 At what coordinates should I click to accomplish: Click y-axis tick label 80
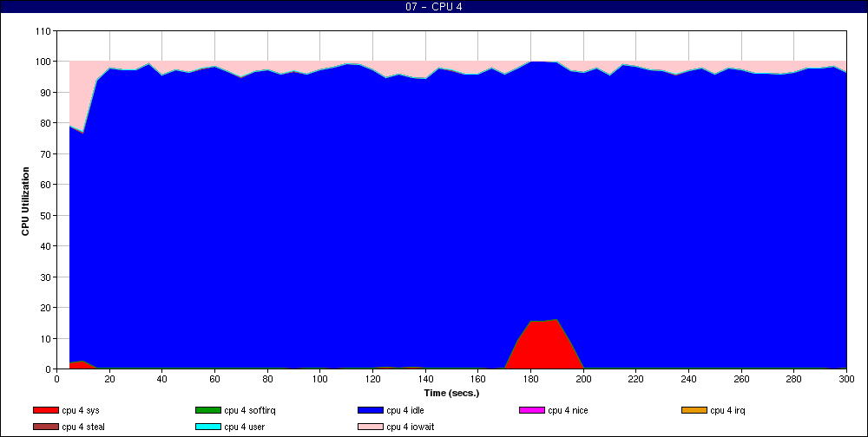tap(45, 123)
